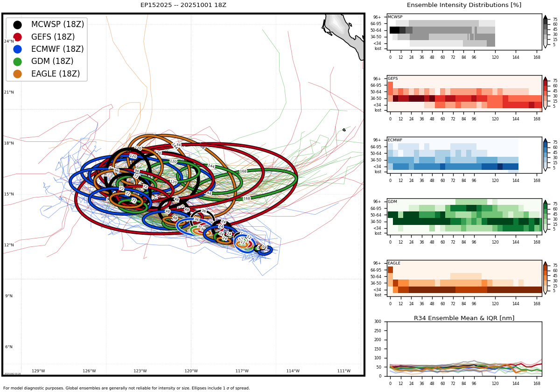Click the 12°N latitude label

tap(9, 245)
